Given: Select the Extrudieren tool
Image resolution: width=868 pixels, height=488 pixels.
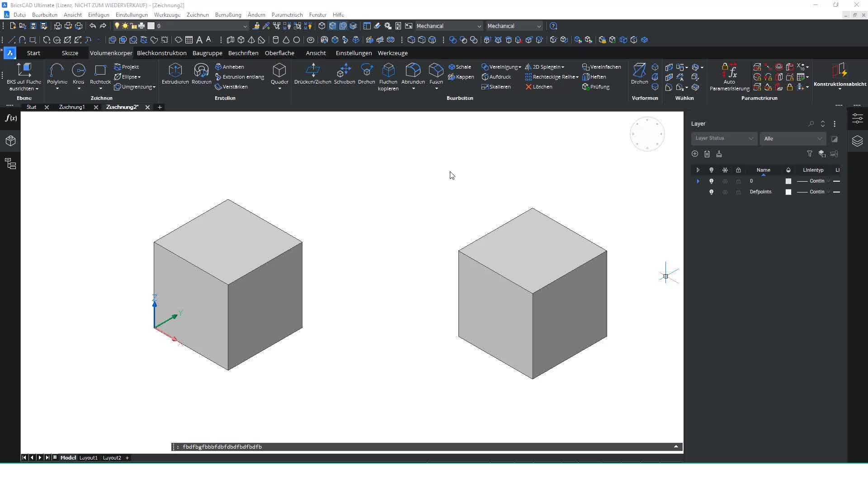Looking at the screenshot, I should pyautogui.click(x=175, y=74).
